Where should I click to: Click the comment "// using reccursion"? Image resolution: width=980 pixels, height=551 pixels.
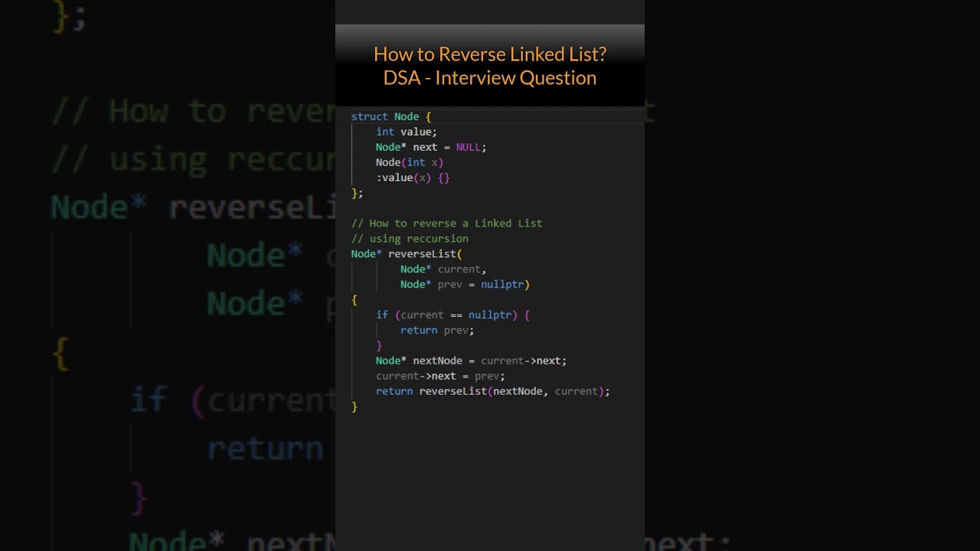410,239
